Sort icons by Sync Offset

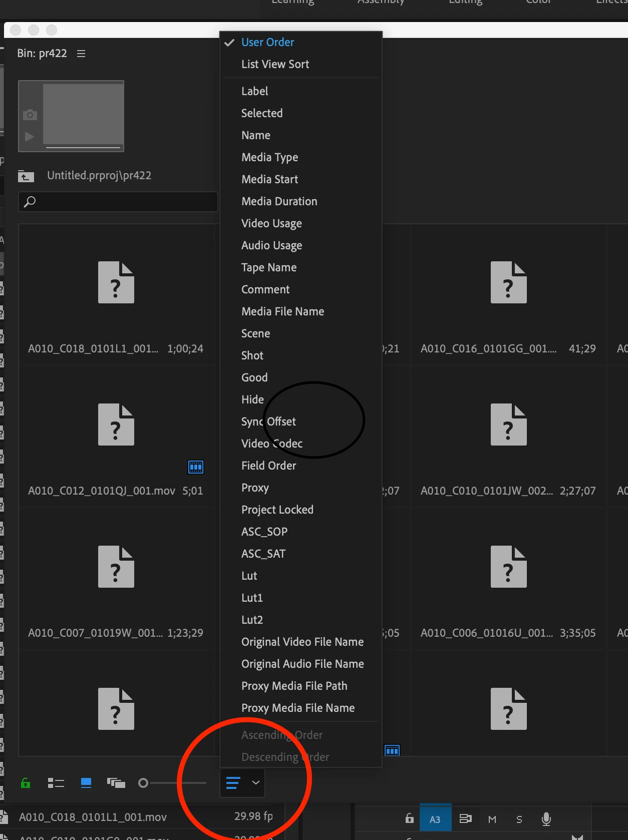300,422
